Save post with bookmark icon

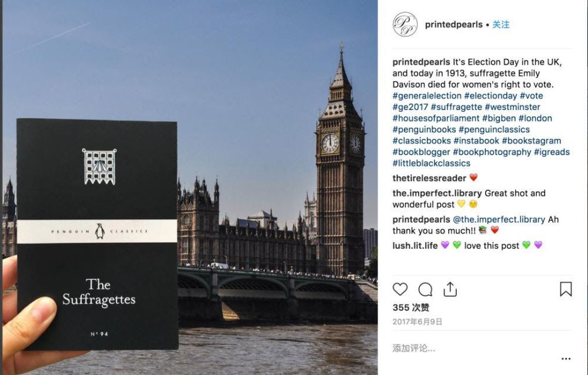coord(566,289)
